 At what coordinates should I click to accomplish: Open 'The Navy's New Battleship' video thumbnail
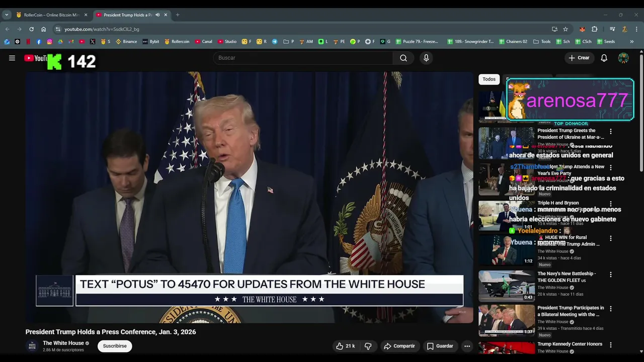click(507, 286)
